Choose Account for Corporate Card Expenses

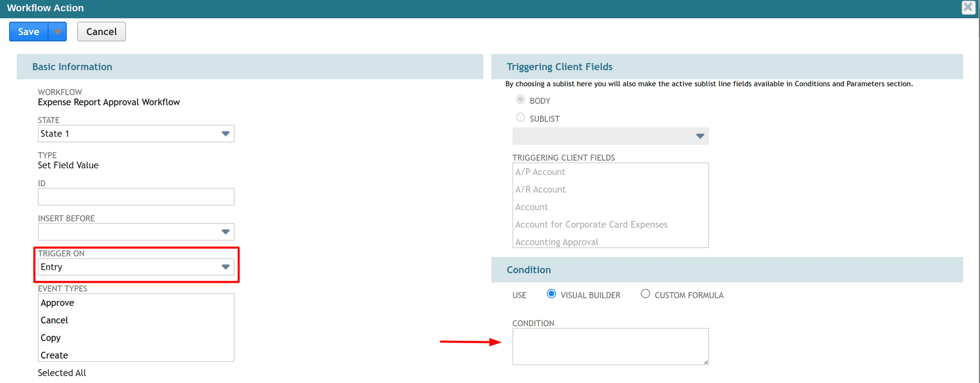(x=591, y=225)
